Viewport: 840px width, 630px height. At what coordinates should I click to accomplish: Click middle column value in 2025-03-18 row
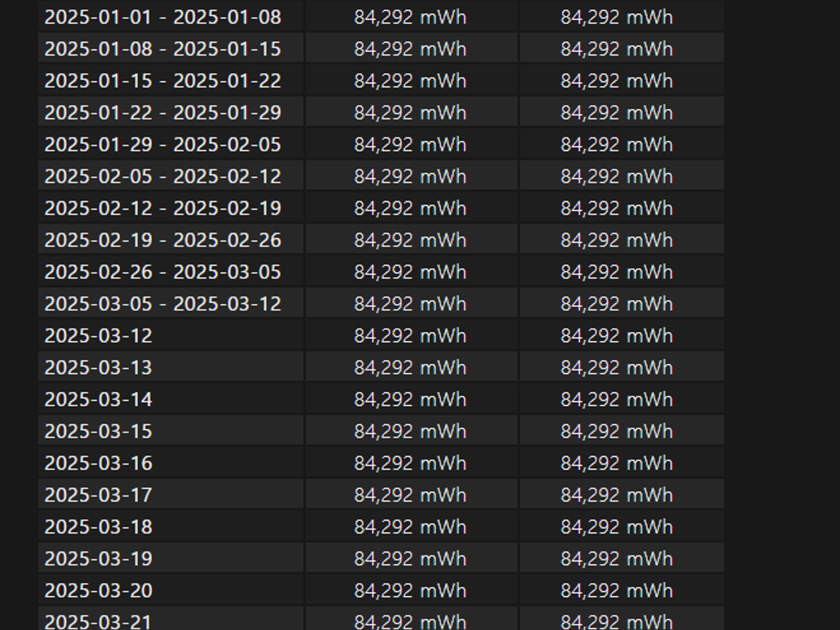click(x=410, y=527)
